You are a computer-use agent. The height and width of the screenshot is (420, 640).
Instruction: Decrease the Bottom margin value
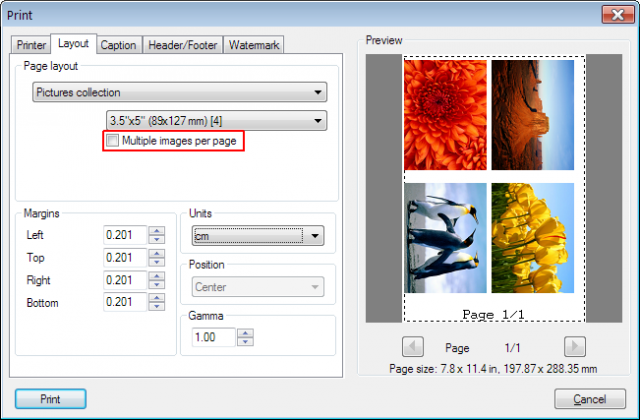click(x=157, y=307)
